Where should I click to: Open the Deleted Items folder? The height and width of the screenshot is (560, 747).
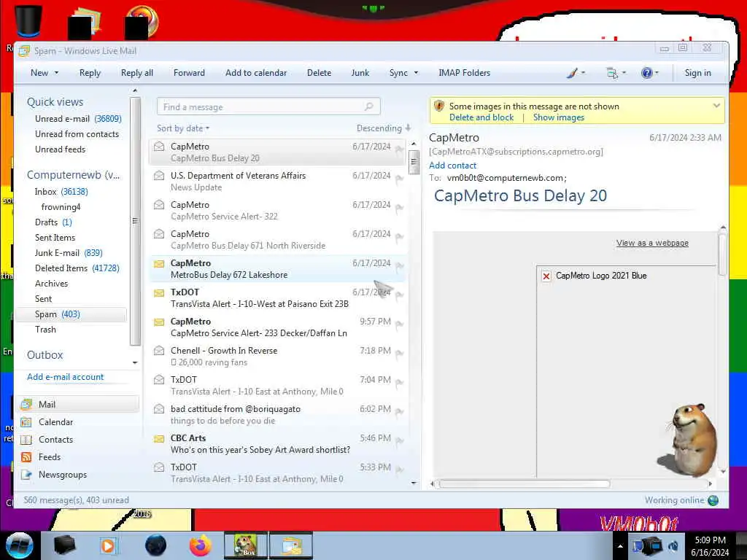77,268
